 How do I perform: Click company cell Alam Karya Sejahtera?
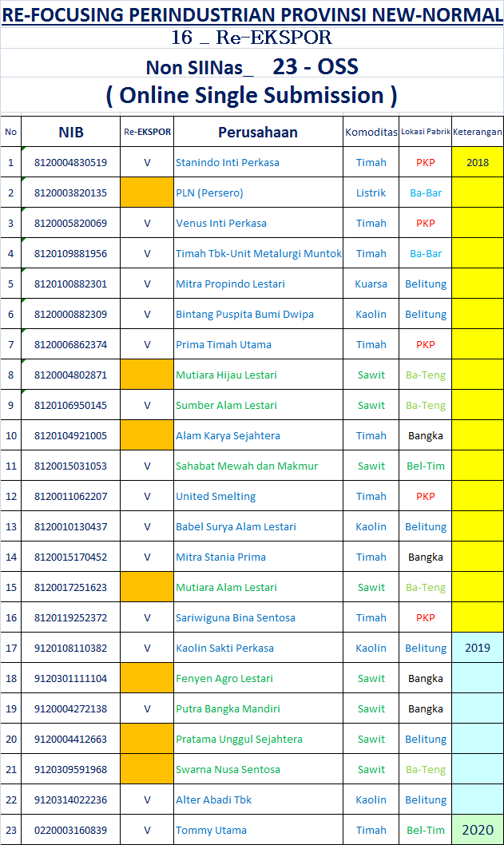pos(258,435)
